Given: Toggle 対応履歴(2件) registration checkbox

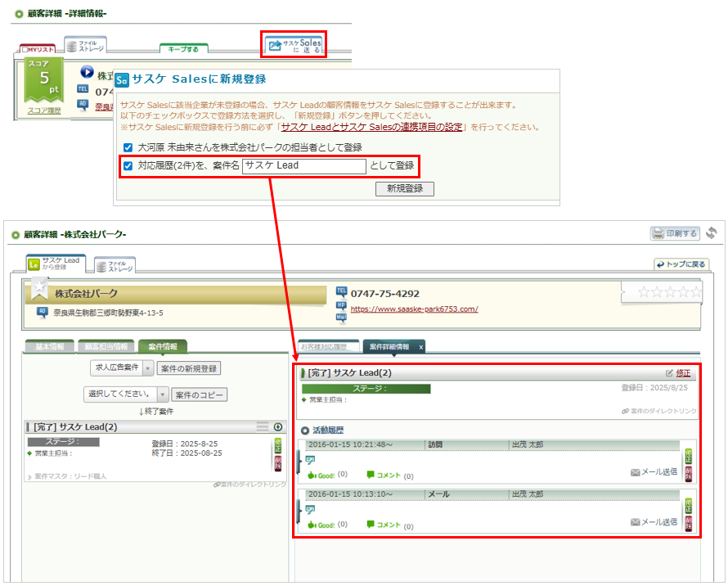Looking at the screenshot, I should (128, 165).
